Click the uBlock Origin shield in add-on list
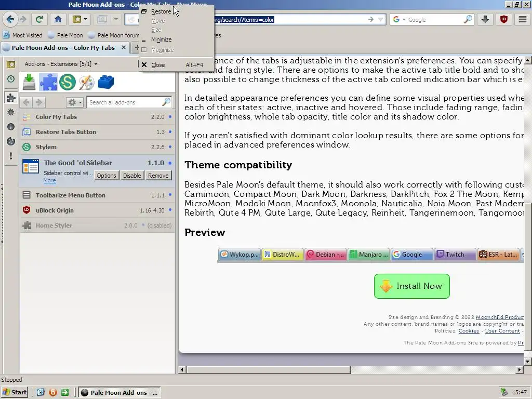Image resolution: width=532 pixels, height=399 pixels. (26, 210)
